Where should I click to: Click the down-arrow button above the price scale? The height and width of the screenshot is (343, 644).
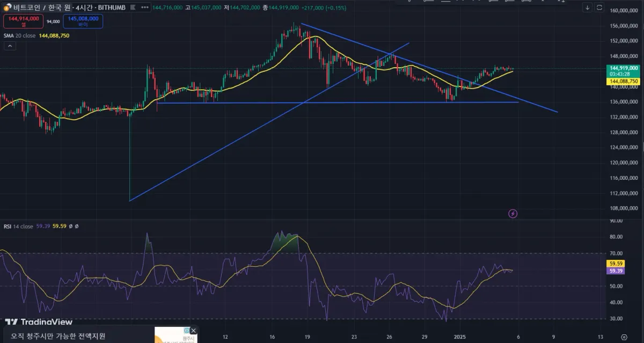point(588,8)
